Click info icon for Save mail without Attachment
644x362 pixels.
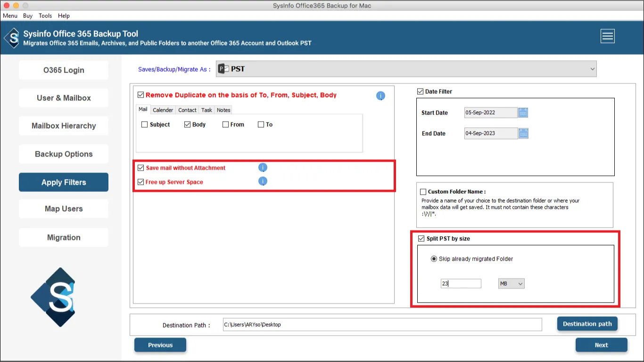[263, 167]
